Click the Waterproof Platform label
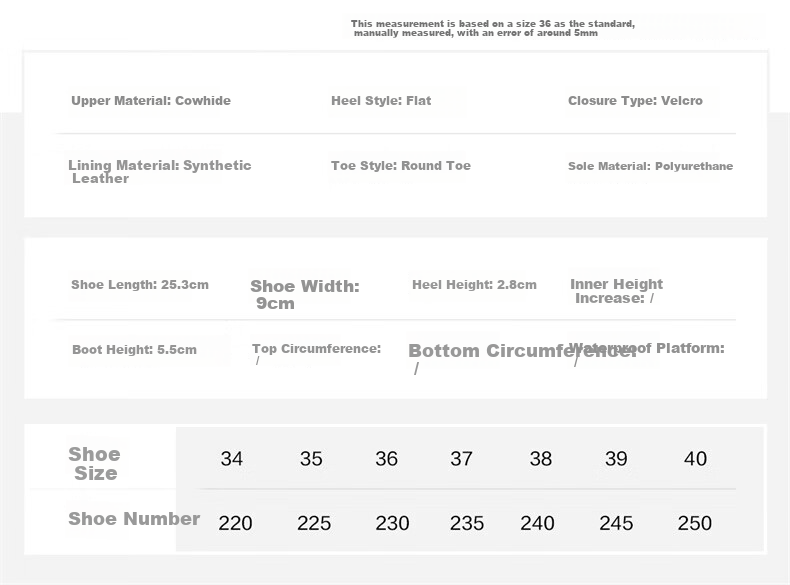The height and width of the screenshot is (585, 790). 646,348
